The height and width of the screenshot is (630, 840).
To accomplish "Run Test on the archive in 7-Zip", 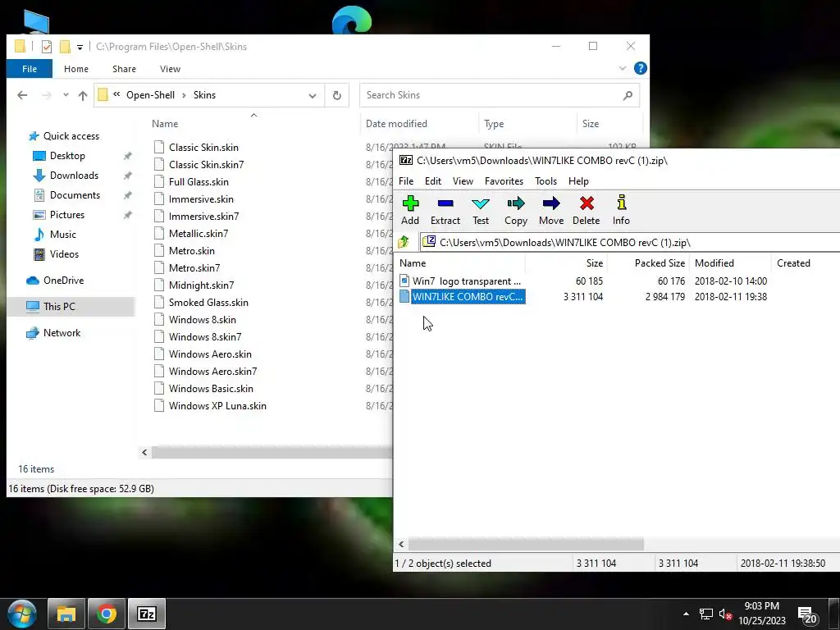I will (481, 210).
